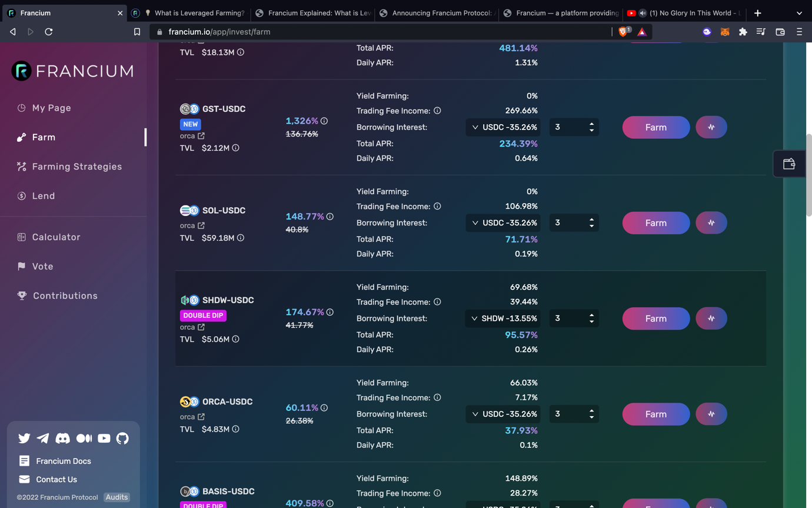Open the Discord social icon
812x508 pixels.
pyautogui.click(x=62, y=438)
